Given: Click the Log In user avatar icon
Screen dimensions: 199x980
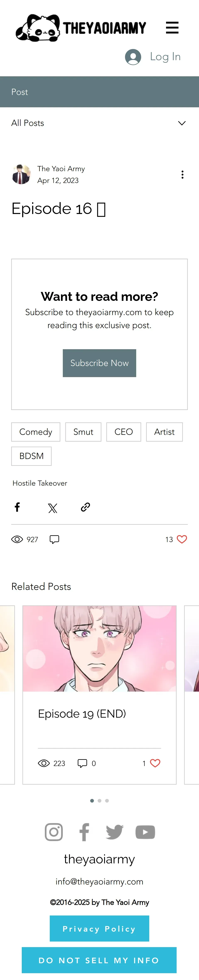Looking at the screenshot, I should [x=133, y=57].
